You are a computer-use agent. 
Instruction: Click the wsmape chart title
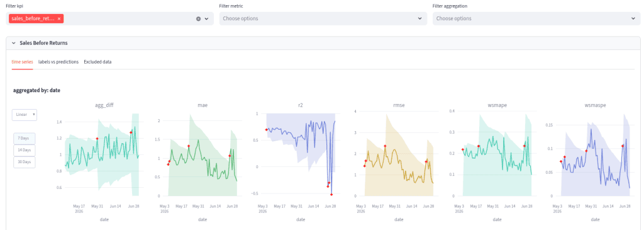[497, 105]
